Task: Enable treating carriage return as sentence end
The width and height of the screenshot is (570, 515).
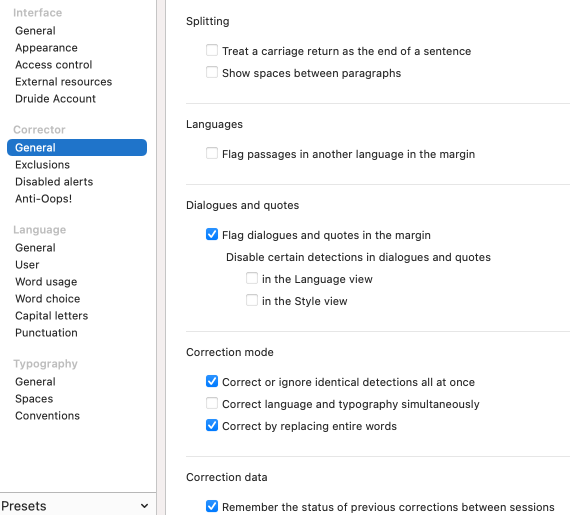Action: (212, 50)
